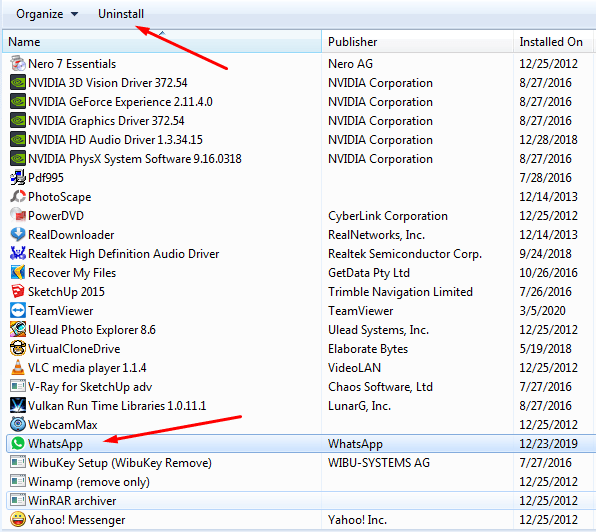596x532 pixels.
Task: Click 'Realtek High Definition Audio Driver' name
Action: [x=124, y=254]
